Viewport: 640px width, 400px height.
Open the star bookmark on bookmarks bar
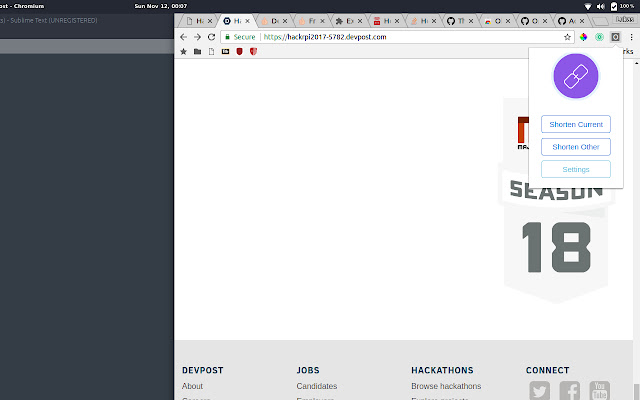184,51
